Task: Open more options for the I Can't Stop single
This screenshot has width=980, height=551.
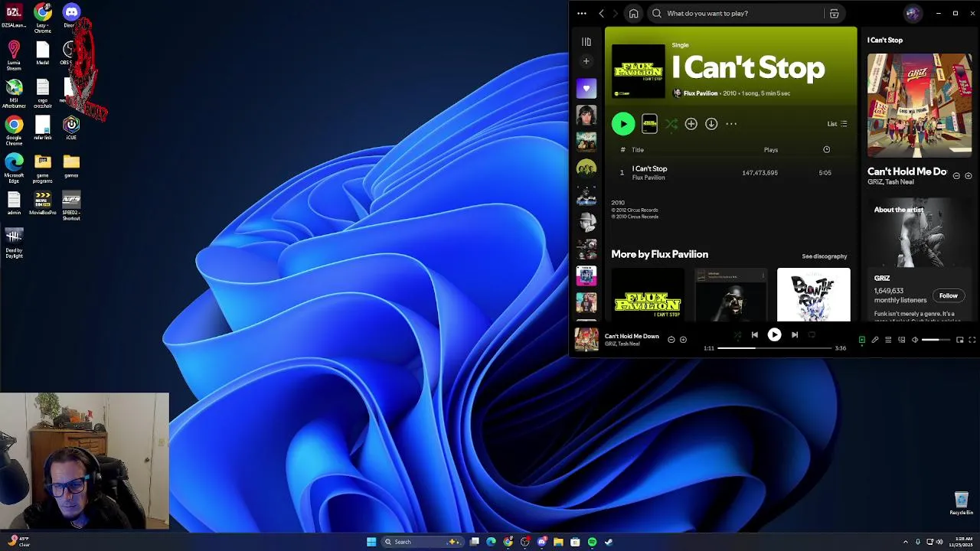Action: pos(731,124)
